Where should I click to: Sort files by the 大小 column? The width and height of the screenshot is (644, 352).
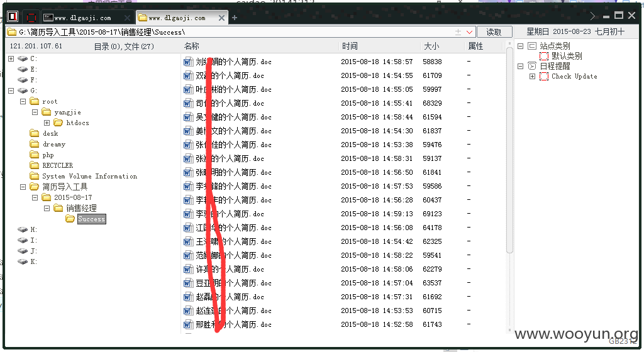point(431,46)
